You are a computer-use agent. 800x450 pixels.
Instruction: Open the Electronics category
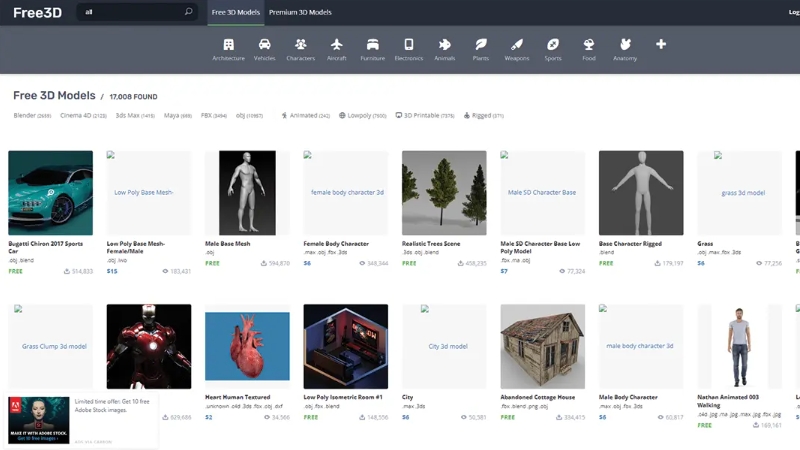(409, 50)
